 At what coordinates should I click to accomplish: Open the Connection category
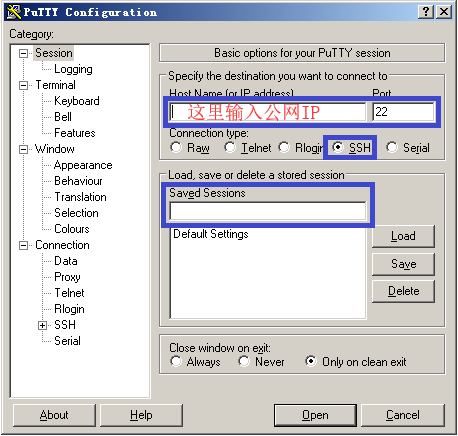62,245
